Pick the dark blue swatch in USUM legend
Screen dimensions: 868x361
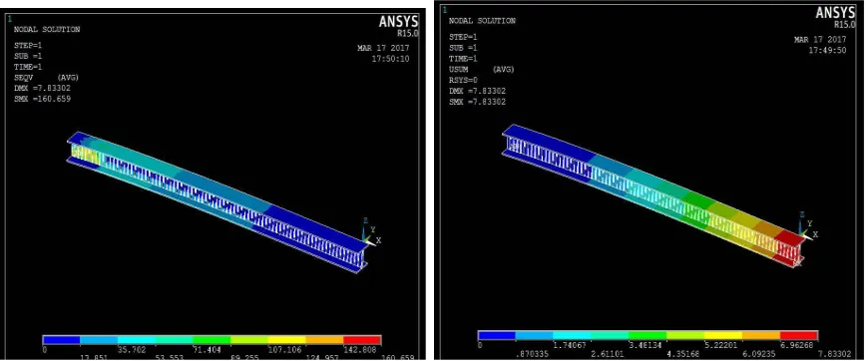[497, 335]
